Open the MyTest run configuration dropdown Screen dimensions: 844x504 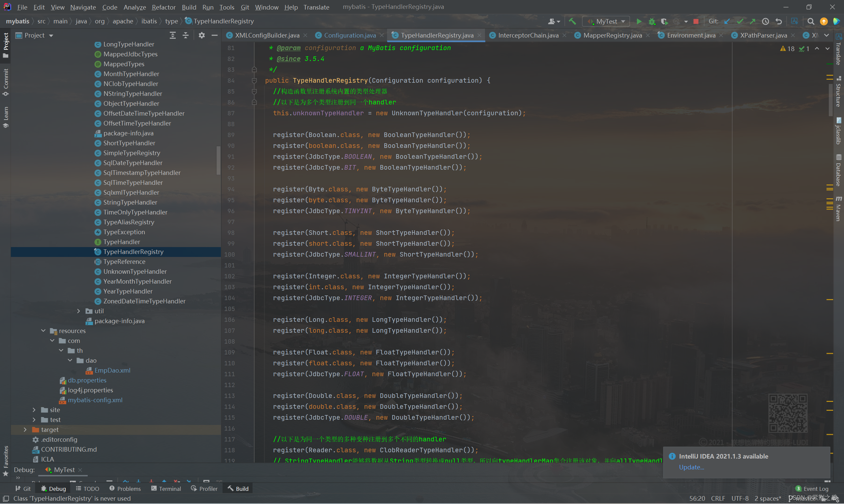pyautogui.click(x=606, y=21)
